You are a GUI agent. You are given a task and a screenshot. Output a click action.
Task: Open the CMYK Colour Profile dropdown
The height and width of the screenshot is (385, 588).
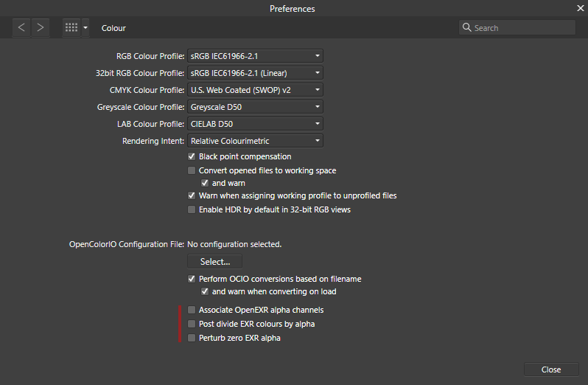(255, 90)
